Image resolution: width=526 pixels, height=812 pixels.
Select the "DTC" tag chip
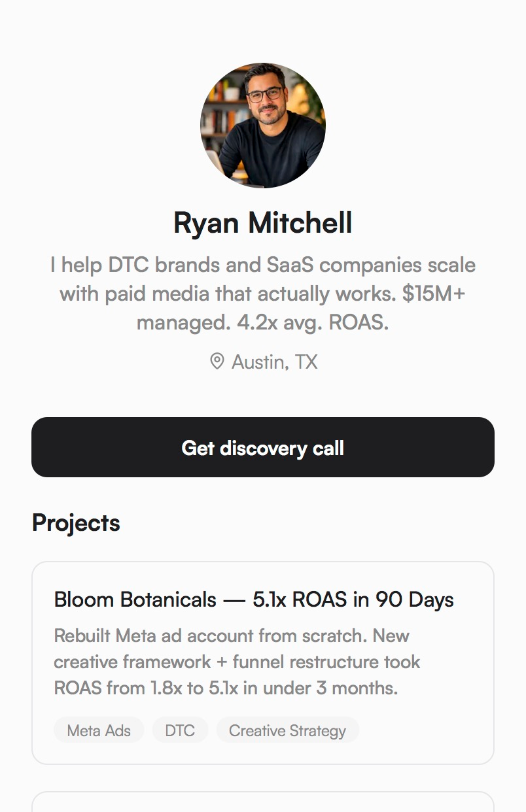pyautogui.click(x=180, y=730)
